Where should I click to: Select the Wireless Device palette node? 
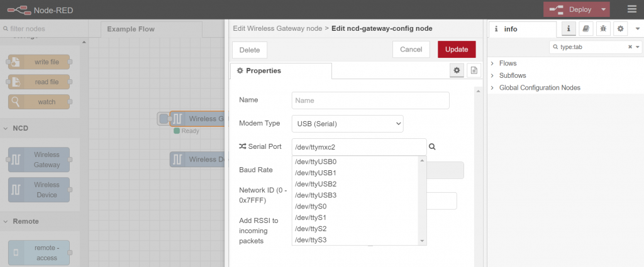coord(39,190)
